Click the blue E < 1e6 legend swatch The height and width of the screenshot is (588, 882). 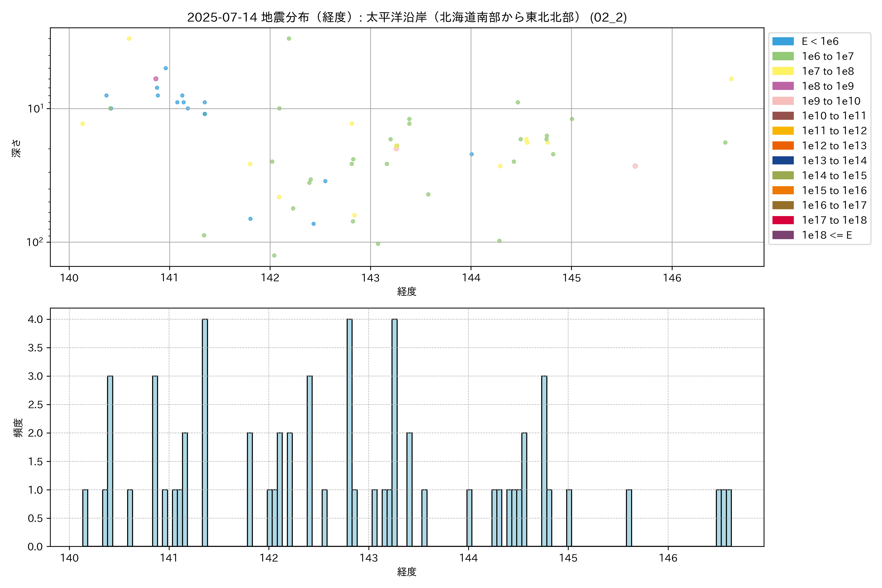click(x=783, y=41)
